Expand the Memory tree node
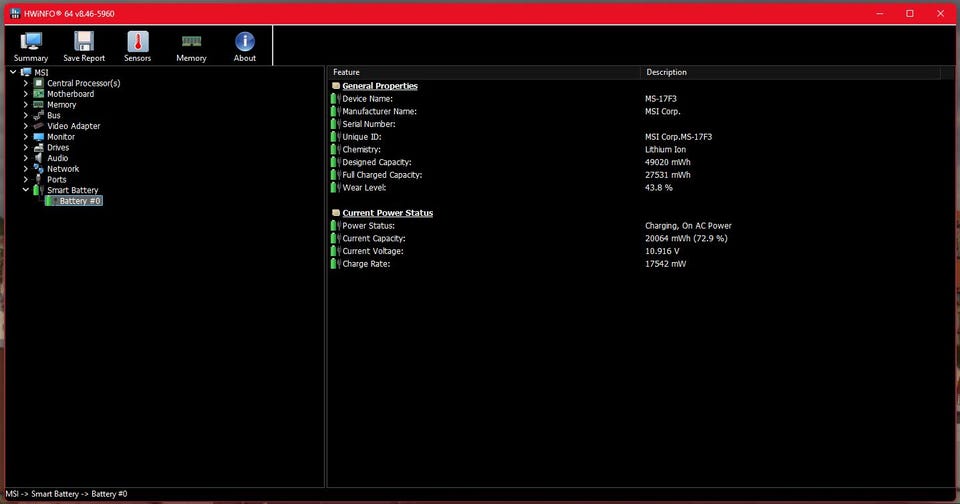This screenshot has height=504, width=960. click(26, 105)
